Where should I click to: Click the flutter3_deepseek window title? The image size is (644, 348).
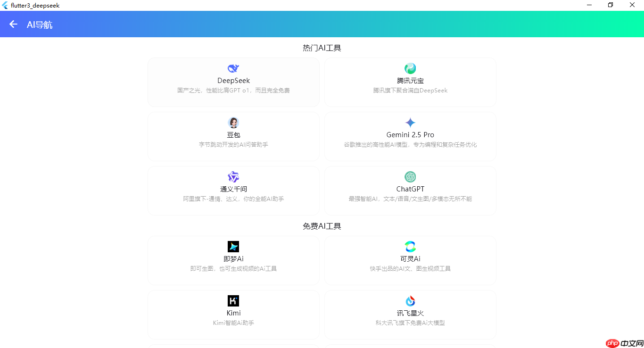[35, 5]
